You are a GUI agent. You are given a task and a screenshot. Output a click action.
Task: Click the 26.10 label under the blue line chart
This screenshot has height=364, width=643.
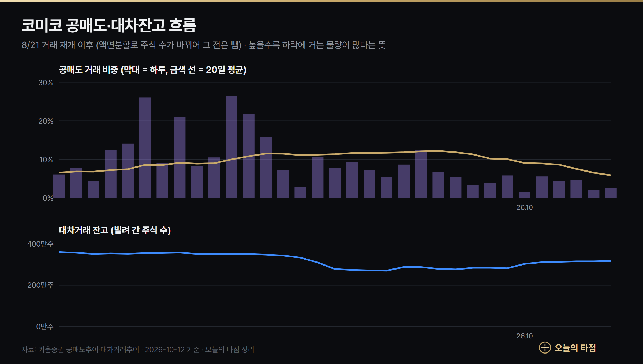tap(525, 336)
